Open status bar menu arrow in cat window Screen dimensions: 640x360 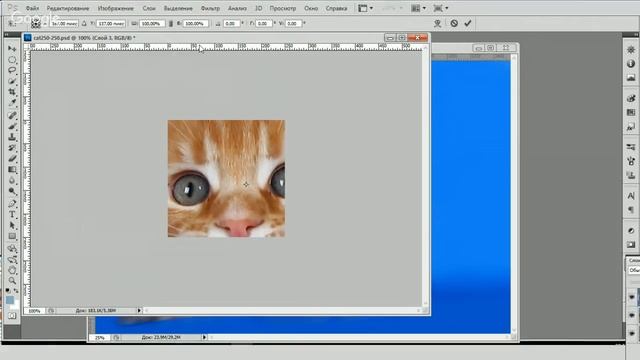click(x=139, y=311)
